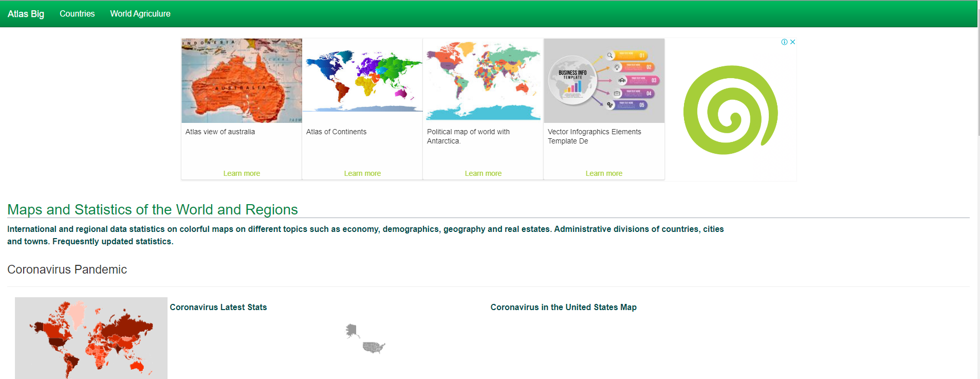Click the Atlas of Continents ad title
This screenshot has height=379, width=980.
pos(336,132)
